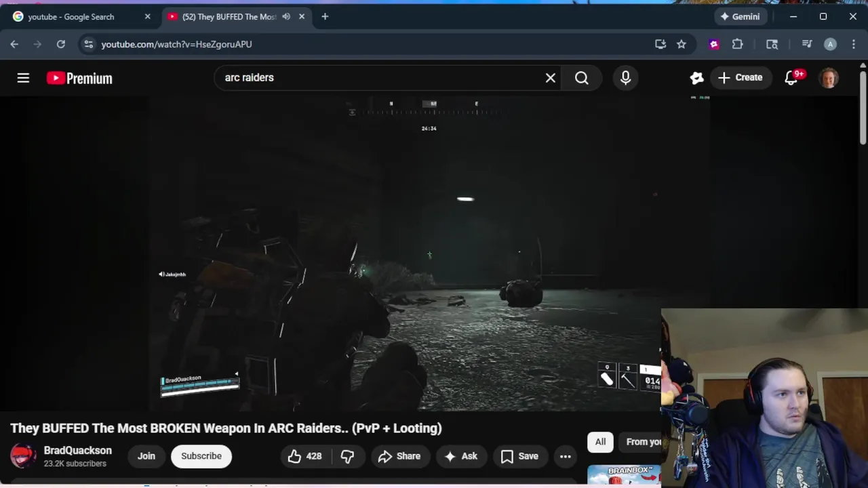Open more actions three-dot menu
This screenshot has height=488, width=868.
[566, 456]
